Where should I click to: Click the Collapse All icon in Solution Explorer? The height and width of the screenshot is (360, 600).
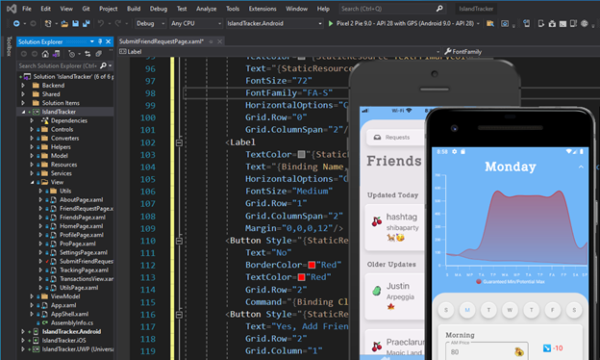(x=98, y=54)
